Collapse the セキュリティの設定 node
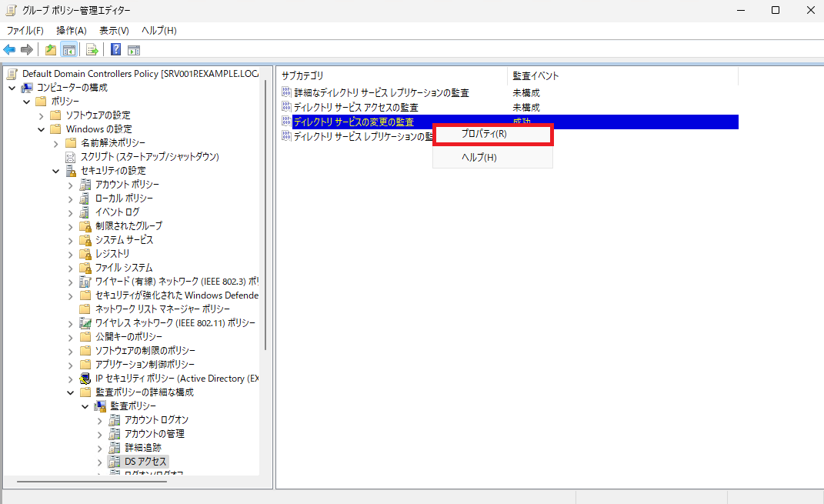Image resolution: width=824 pixels, height=504 pixels. 55,171
